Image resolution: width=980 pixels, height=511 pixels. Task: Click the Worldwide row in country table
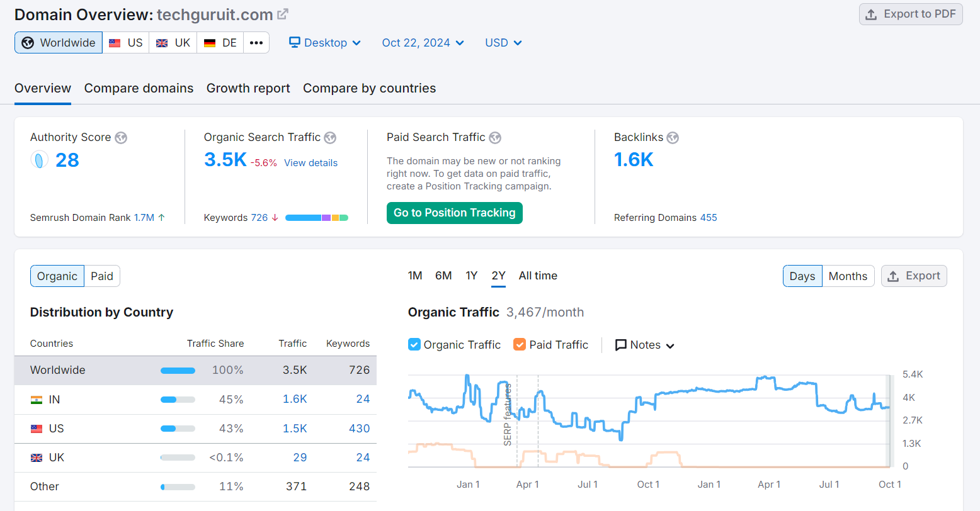click(x=195, y=370)
